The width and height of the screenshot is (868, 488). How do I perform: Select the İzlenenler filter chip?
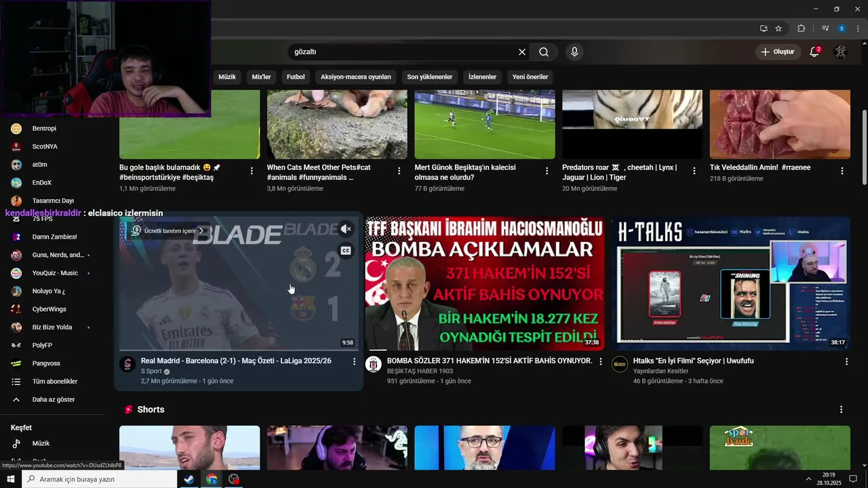tap(482, 77)
